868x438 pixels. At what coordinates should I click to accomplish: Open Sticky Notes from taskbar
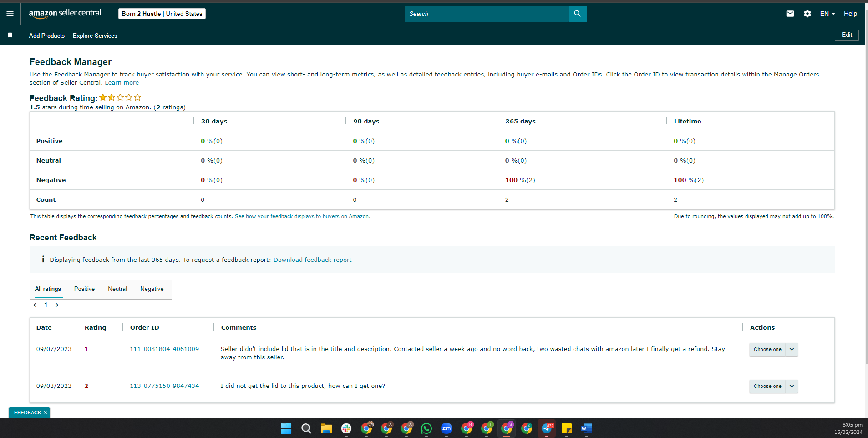[567, 428]
